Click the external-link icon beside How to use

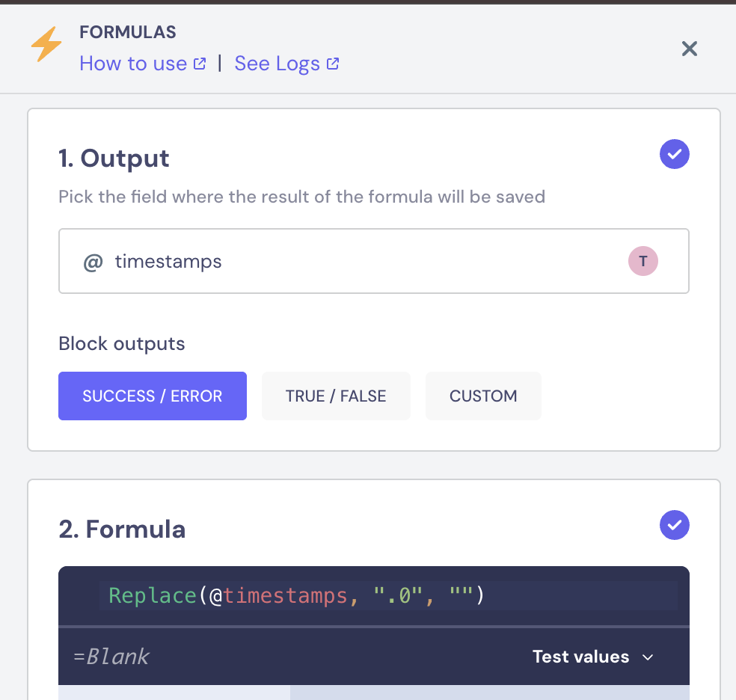coord(200,64)
